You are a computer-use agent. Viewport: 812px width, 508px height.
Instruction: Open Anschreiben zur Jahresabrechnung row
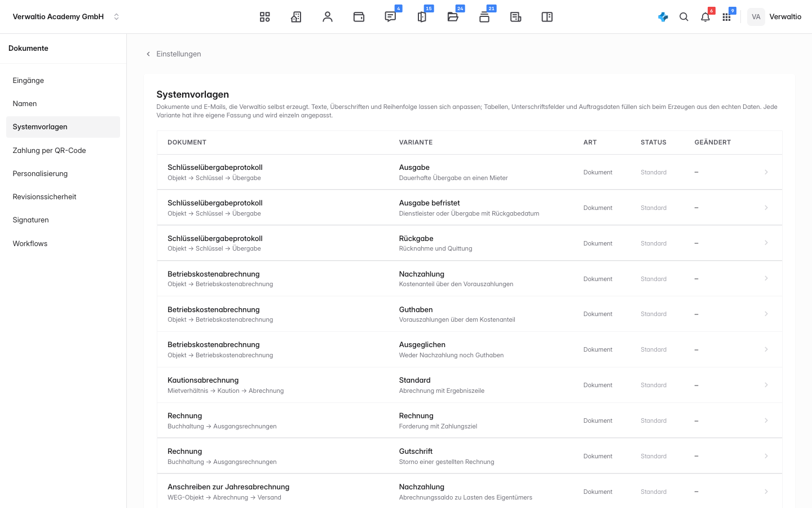[469, 492]
